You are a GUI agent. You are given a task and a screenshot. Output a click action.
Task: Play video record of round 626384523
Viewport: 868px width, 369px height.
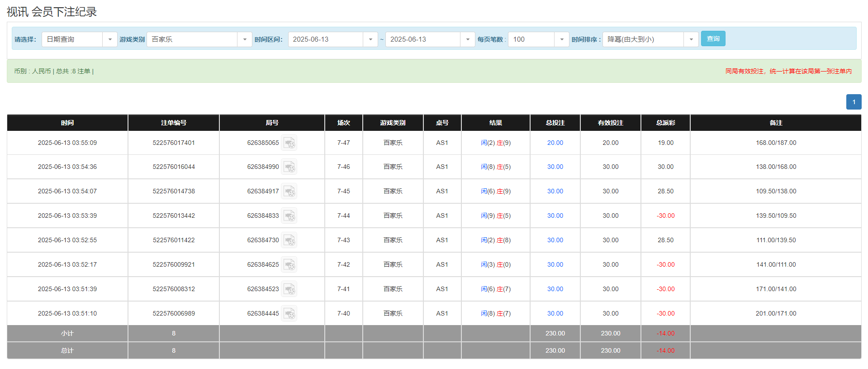click(289, 289)
